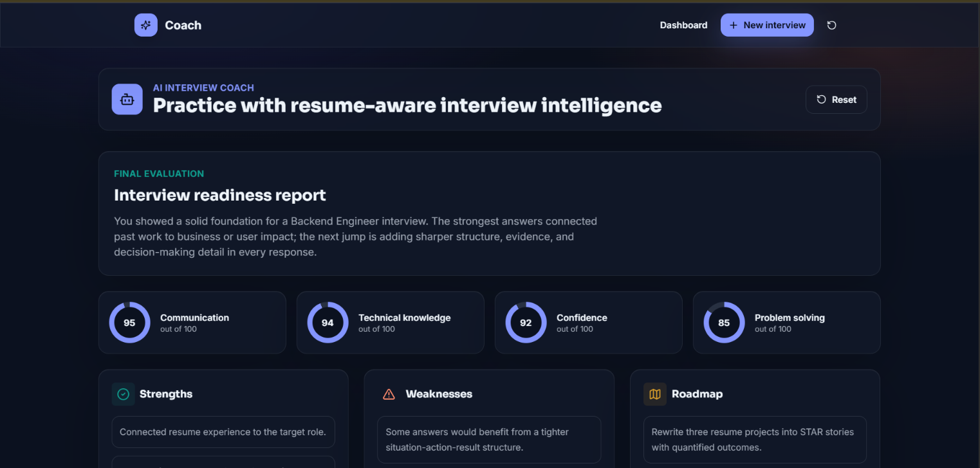
Task: Click the Problem solving label
Action: click(x=790, y=318)
